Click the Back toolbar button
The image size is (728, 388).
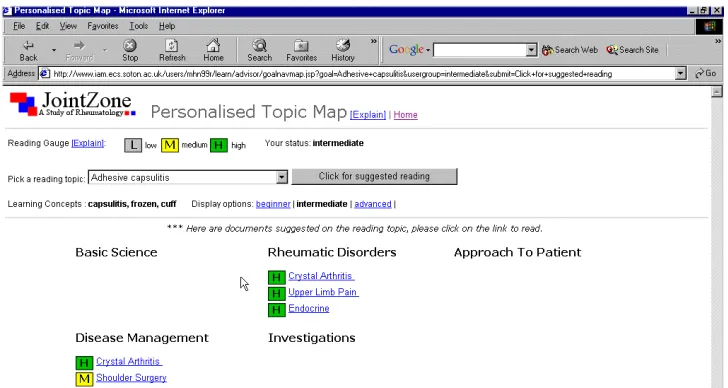pos(28,51)
